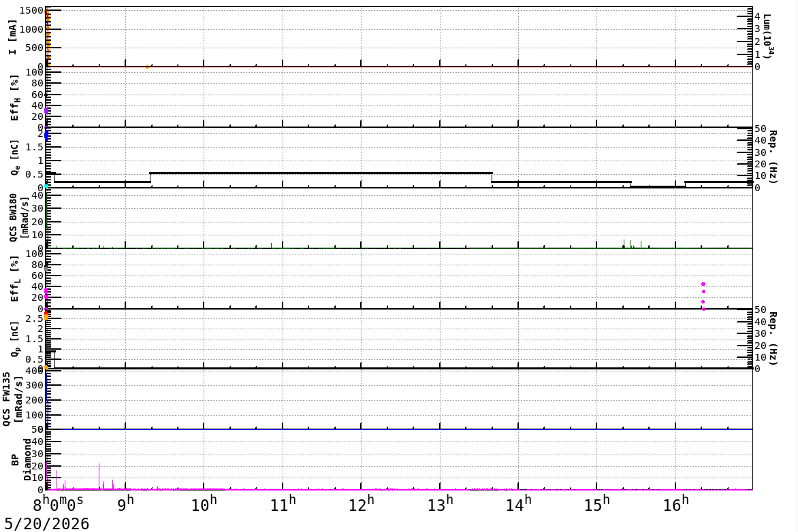Click the "30" tick on the QCS BW180 axis
This screenshot has width=798, height=532.
pos(37,208)
